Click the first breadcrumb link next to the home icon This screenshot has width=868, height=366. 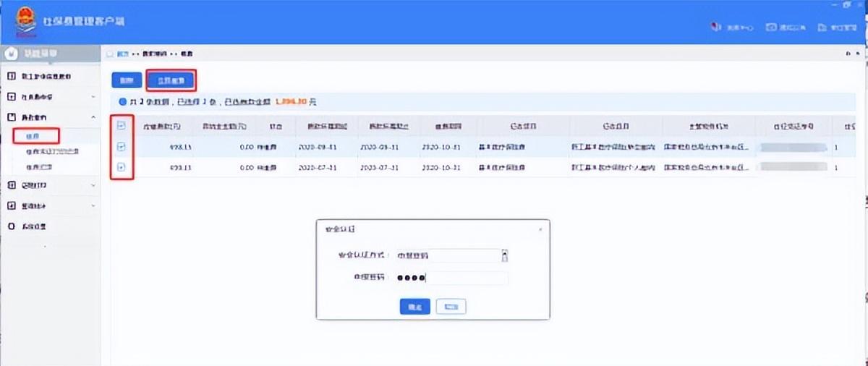[x=124, y=54]
